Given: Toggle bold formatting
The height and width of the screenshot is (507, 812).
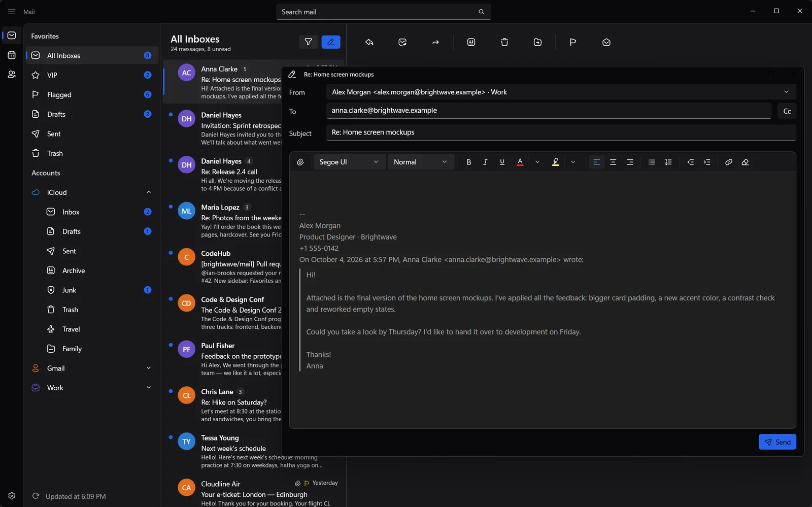Looking at the screenshot, I should [x=468, y=162].
